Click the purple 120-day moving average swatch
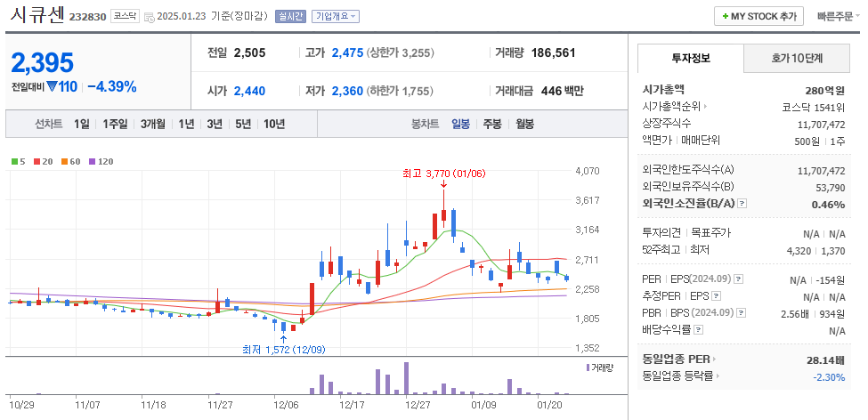The width and height of the screenshot is (868, 420). pos(92,162)
